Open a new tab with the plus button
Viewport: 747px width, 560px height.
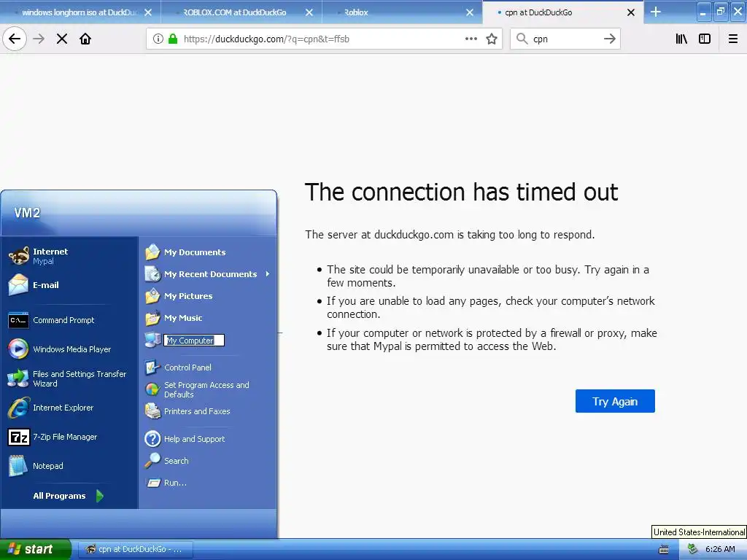point(656,12)
